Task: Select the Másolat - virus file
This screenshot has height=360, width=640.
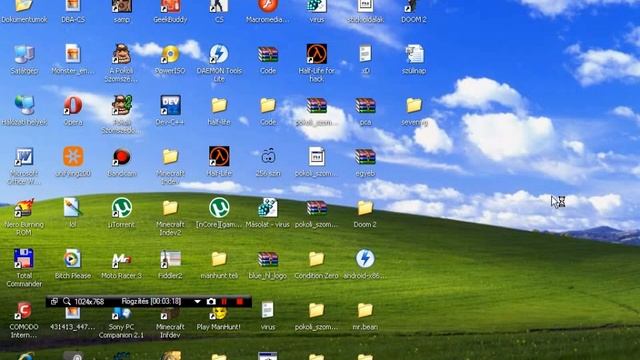Action: pyautogui.click(x=268, y=208)
